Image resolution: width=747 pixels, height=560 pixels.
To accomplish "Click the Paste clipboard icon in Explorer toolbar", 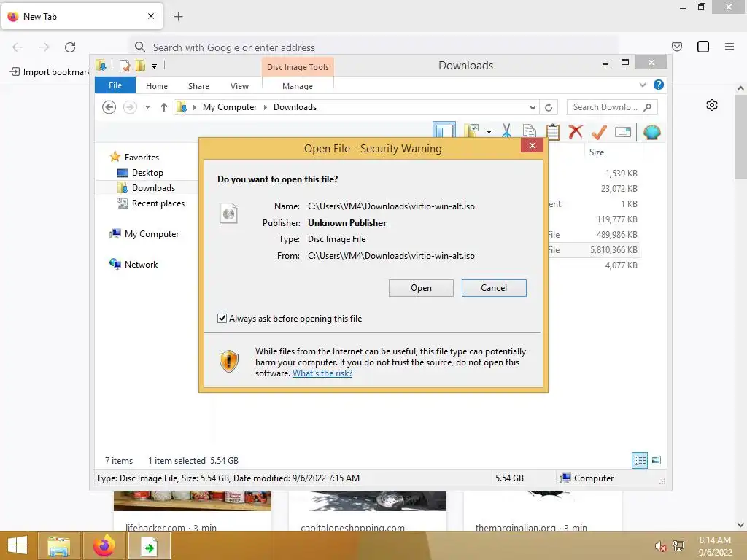I will (553, 131).
